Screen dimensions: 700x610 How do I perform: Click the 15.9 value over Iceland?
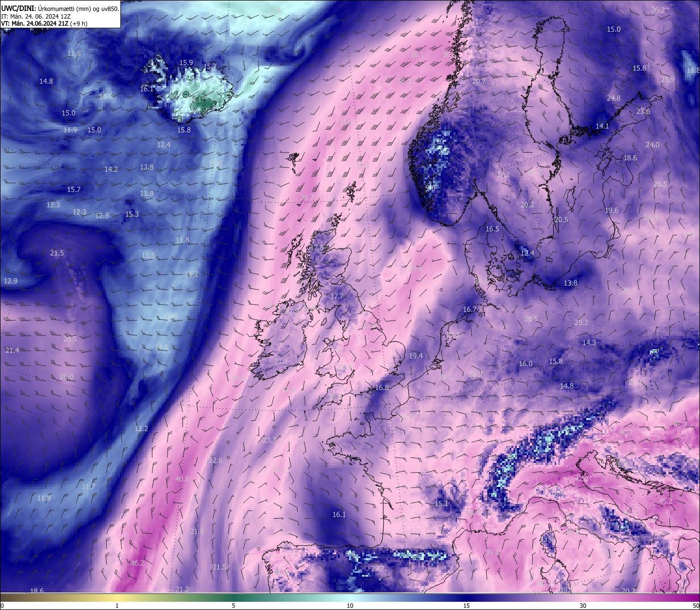(186, 63)
